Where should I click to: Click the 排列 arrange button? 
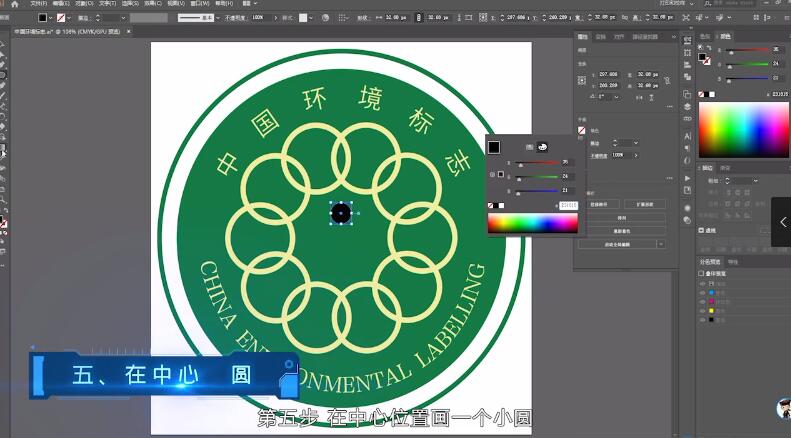(622, 218)
